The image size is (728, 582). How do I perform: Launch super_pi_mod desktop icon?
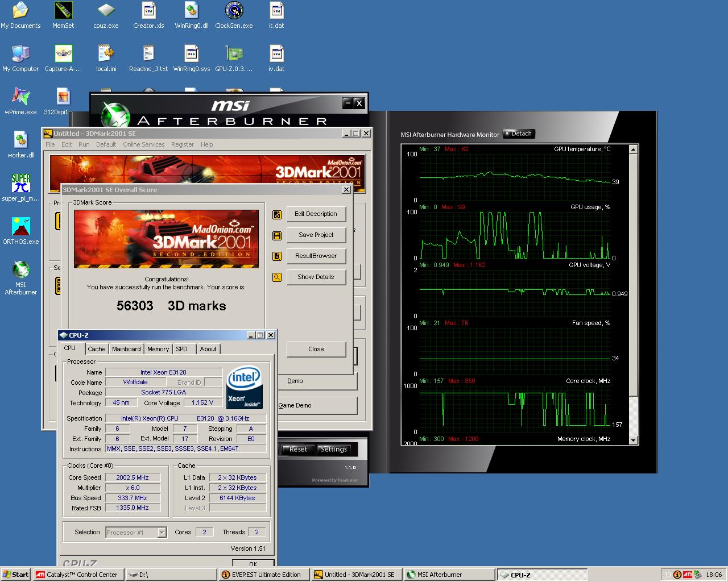(20, 188)
